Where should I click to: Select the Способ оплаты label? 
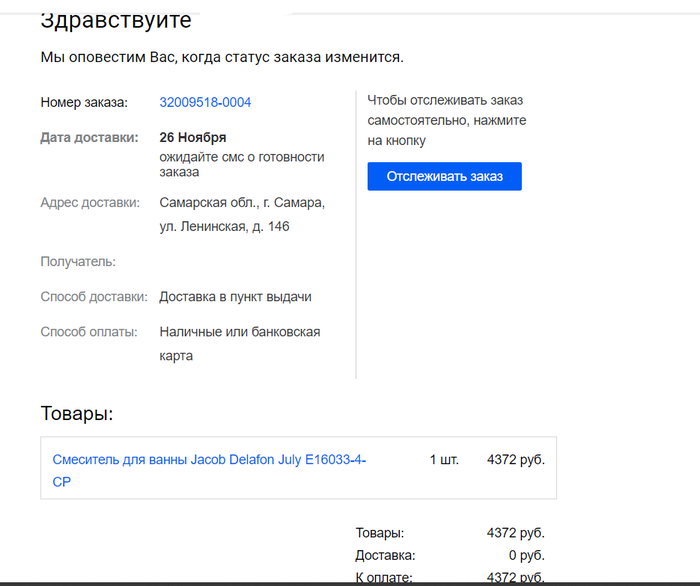(x=88, y=331)
